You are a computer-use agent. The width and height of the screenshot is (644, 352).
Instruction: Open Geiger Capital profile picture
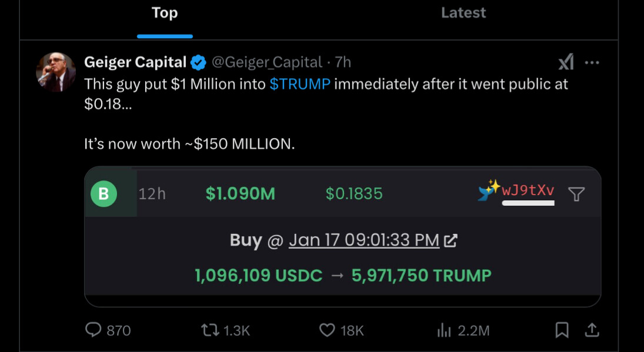tap(56, 72)
